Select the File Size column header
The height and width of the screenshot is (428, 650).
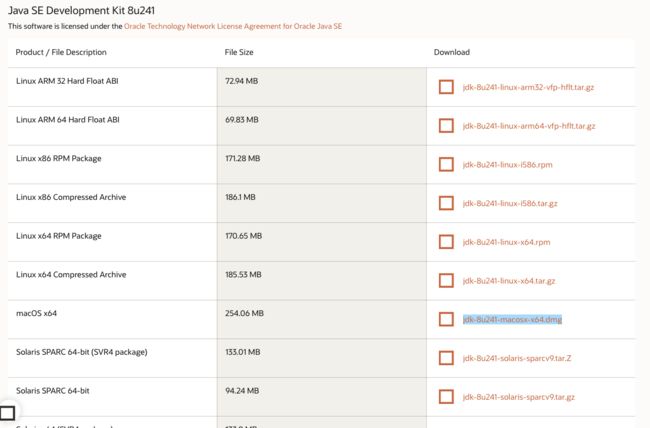pos(239,52)
